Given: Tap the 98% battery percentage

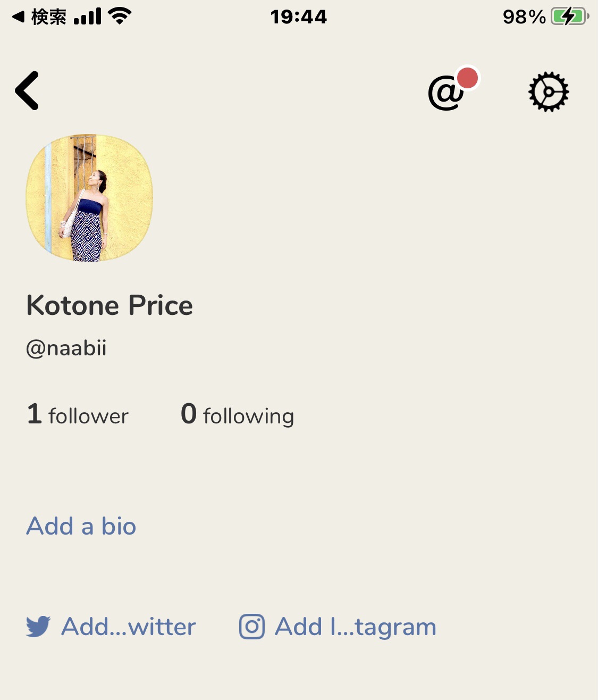Looking at the screenshot, I should [x=524, y=17].
